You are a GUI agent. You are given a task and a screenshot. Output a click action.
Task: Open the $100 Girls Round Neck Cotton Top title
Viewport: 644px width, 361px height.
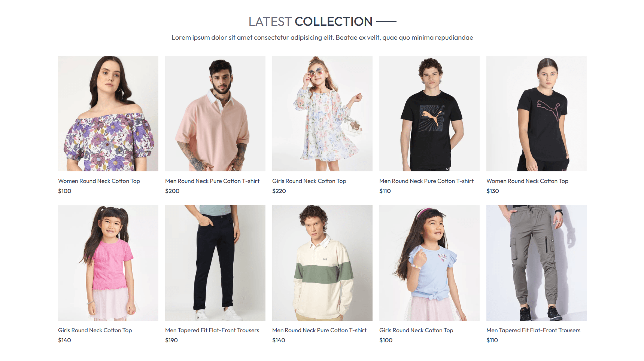[416, 330]
